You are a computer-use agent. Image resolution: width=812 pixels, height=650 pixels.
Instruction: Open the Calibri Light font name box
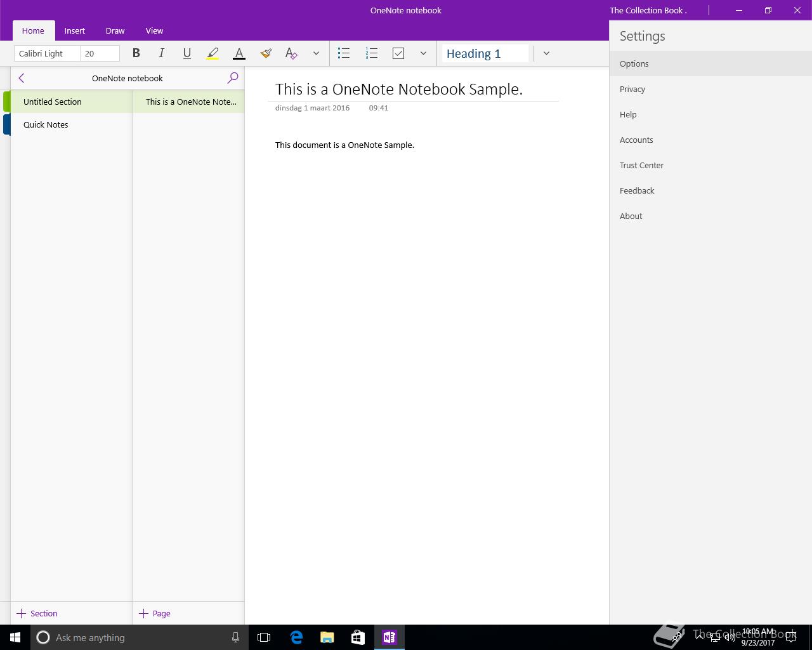(47, 53)
